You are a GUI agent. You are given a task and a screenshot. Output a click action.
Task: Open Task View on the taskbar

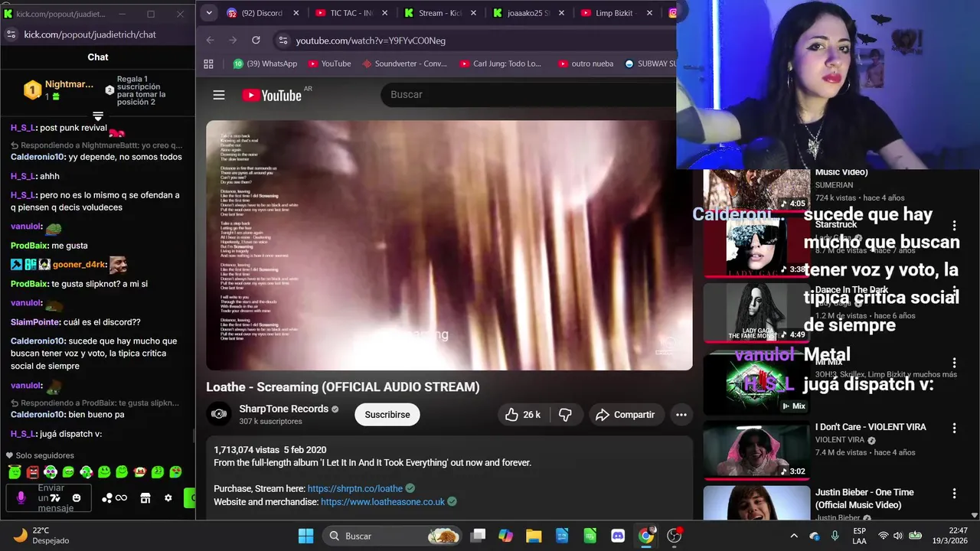(478, 536)
